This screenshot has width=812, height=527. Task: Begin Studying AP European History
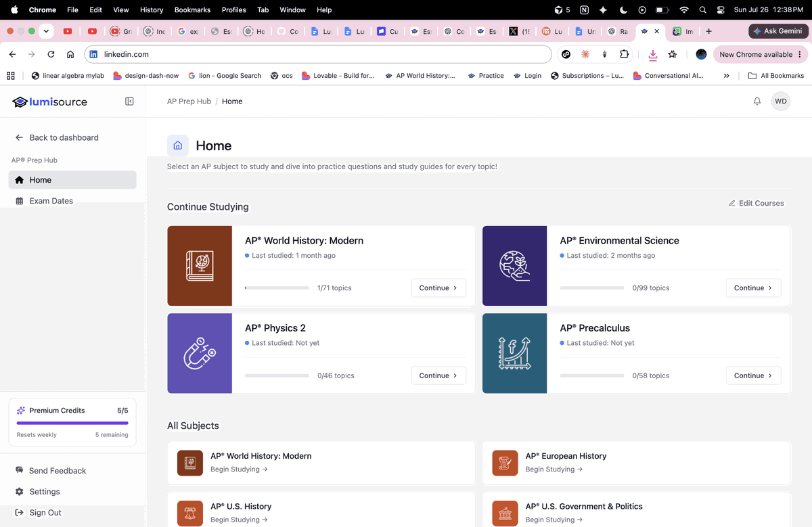click(x=554, y=469)
